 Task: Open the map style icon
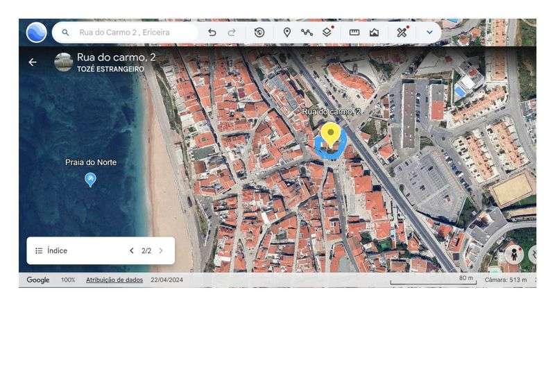pos(374,33)
